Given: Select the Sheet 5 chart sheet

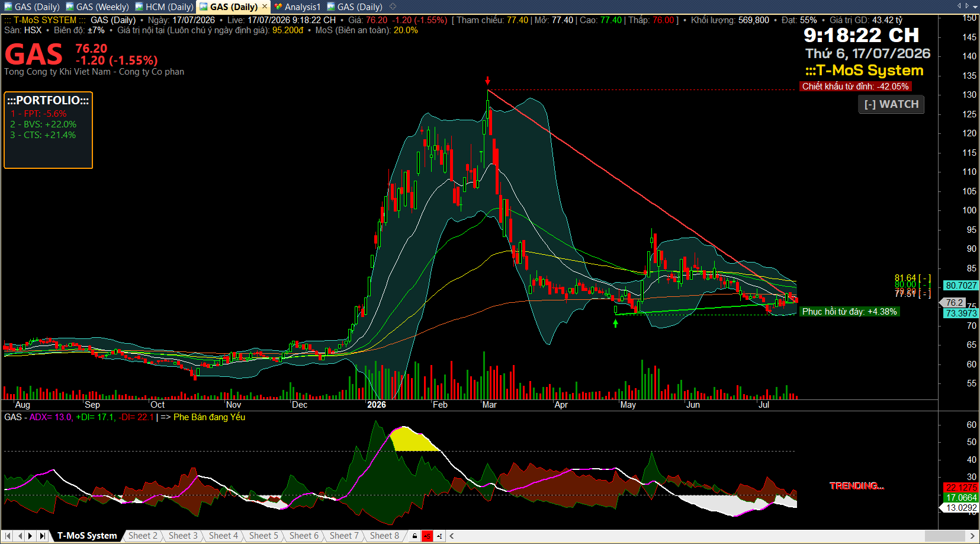Looking at the screenshot, I should point(264,536).
